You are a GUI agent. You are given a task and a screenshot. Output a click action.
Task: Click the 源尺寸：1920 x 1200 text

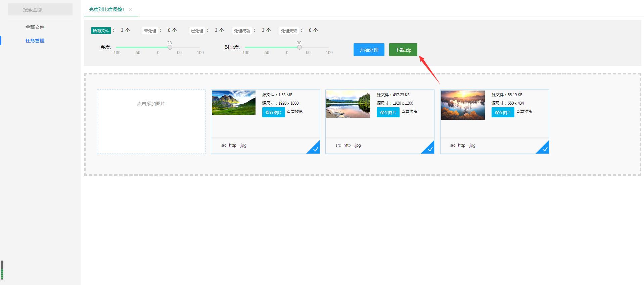point(395,103)
